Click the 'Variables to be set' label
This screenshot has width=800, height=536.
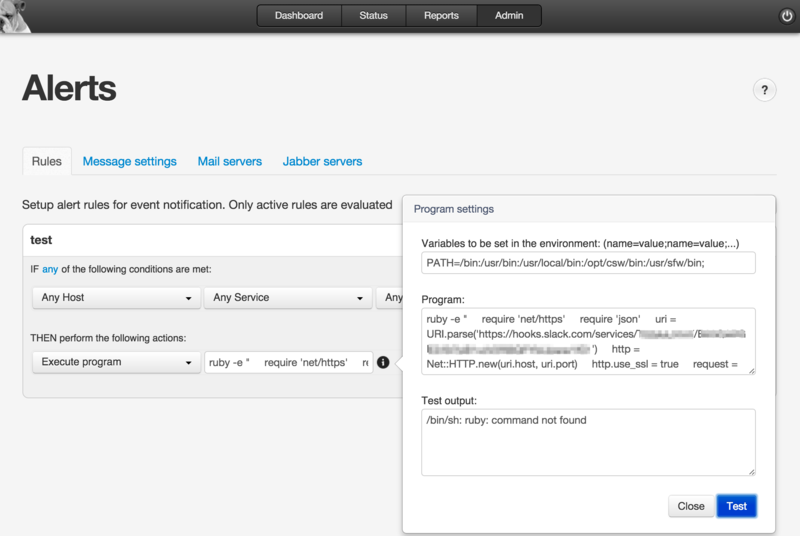(580, 244)
